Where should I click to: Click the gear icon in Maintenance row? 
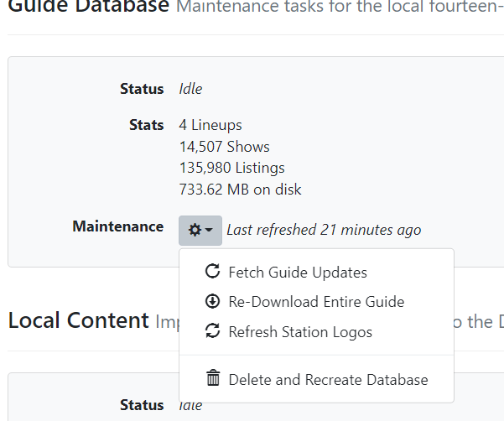pos(195,230)
